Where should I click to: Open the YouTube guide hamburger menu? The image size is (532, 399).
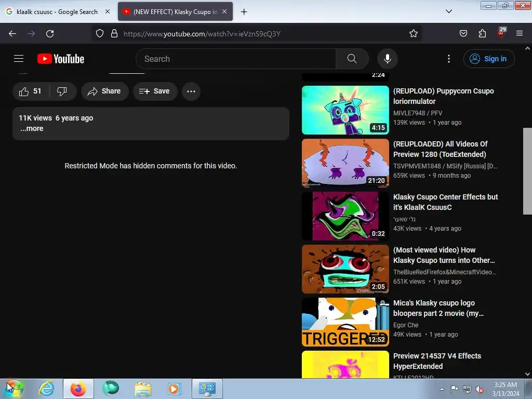pyautogui.click(x=19, y=59)
